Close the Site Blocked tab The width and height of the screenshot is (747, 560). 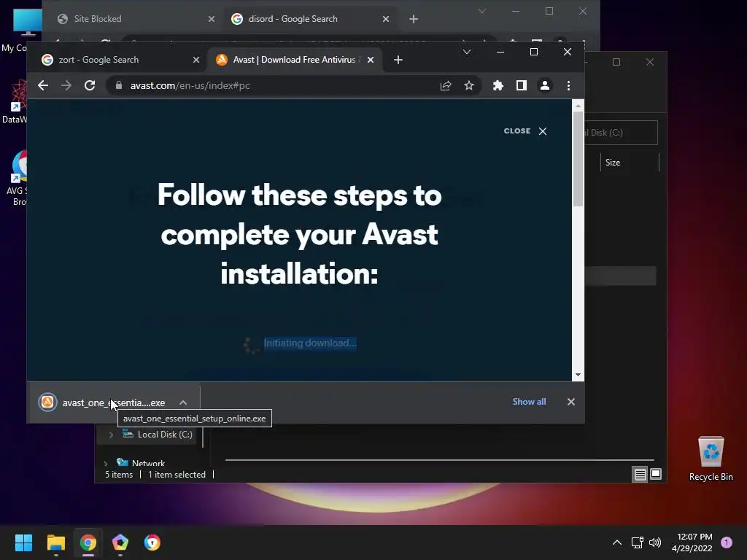coord(212,19)
